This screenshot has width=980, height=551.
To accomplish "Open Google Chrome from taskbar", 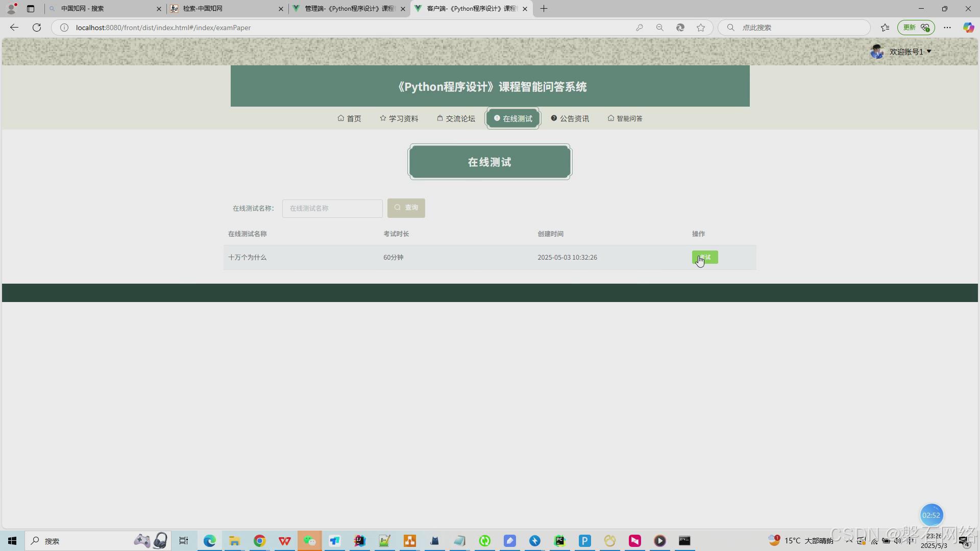I will (260, 541).
